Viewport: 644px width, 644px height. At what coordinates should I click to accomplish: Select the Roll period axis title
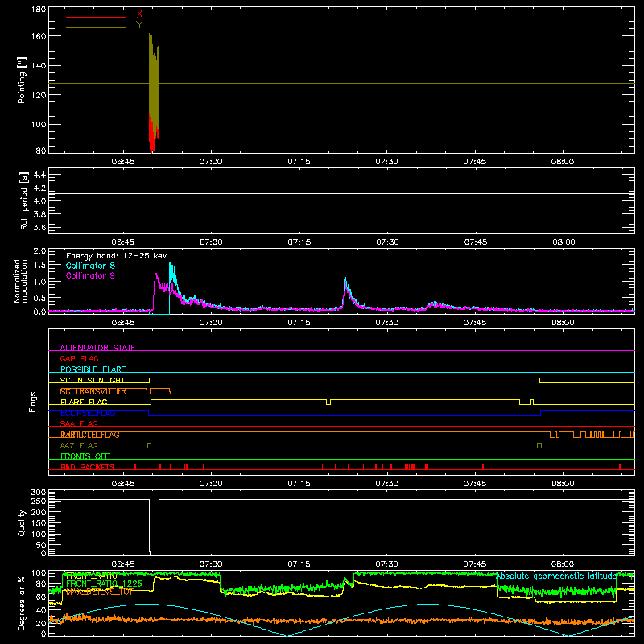pos(24,200)
